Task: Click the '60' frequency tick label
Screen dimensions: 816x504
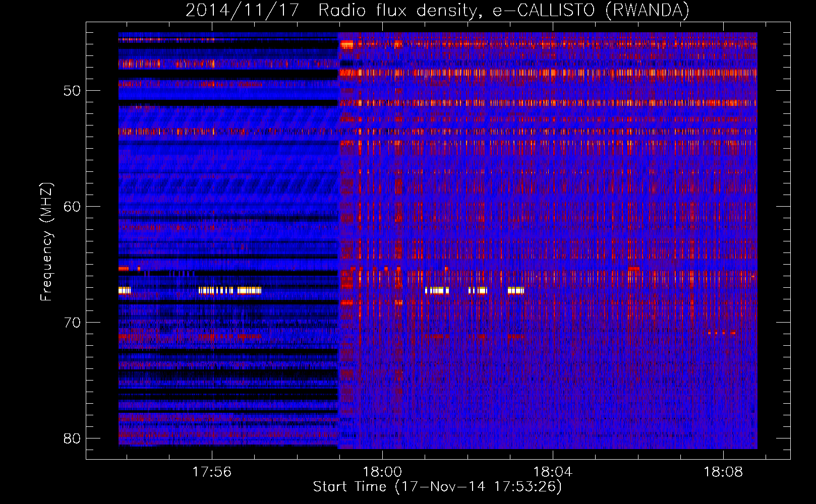Action: (x=72, y=207)
